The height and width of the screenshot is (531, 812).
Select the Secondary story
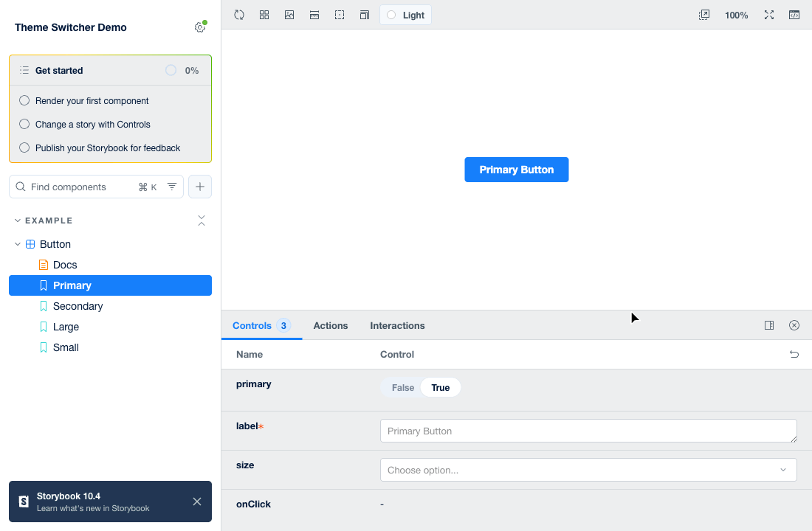[110, 306]
